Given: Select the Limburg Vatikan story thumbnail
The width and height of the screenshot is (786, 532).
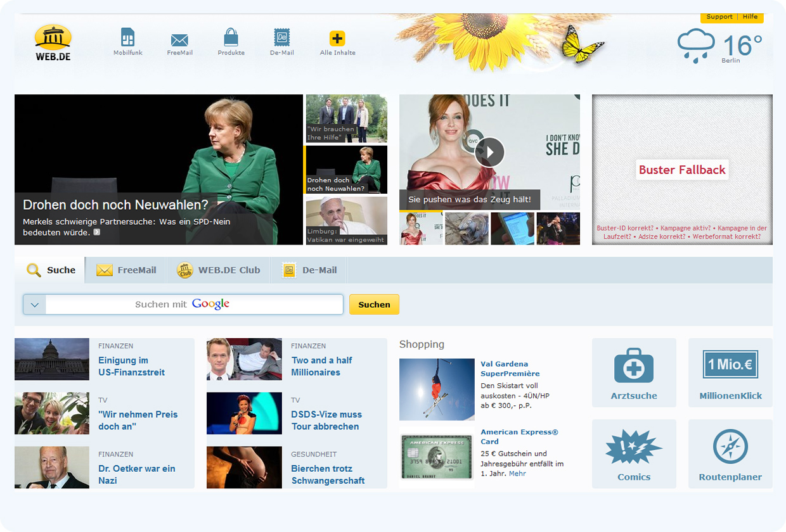Looking at the screenshot, I should (346, 220).
